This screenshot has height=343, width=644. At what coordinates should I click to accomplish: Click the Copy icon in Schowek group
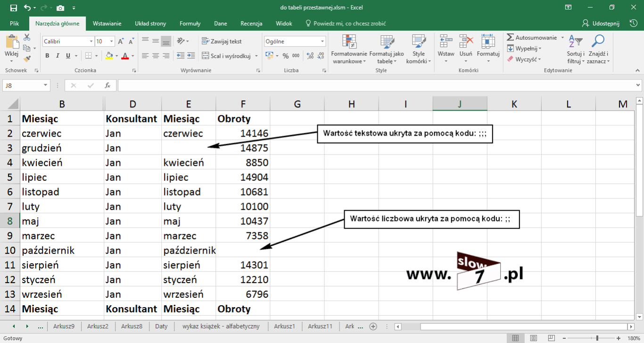point(26,48)
